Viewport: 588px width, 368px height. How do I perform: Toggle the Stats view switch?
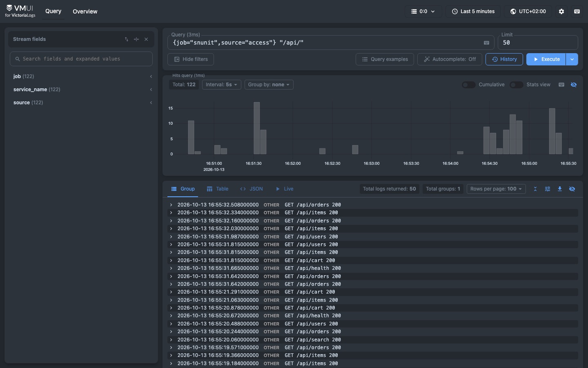tap(516, 85)
